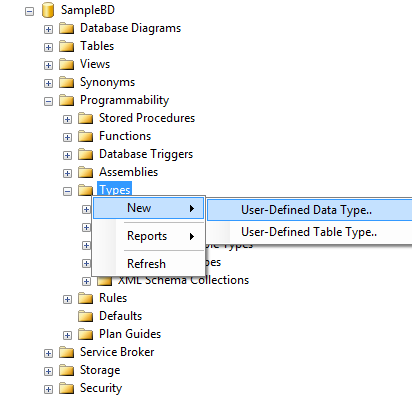Select the Defaults label
Viewport: 412px width, 399px height.
(121, 316)
